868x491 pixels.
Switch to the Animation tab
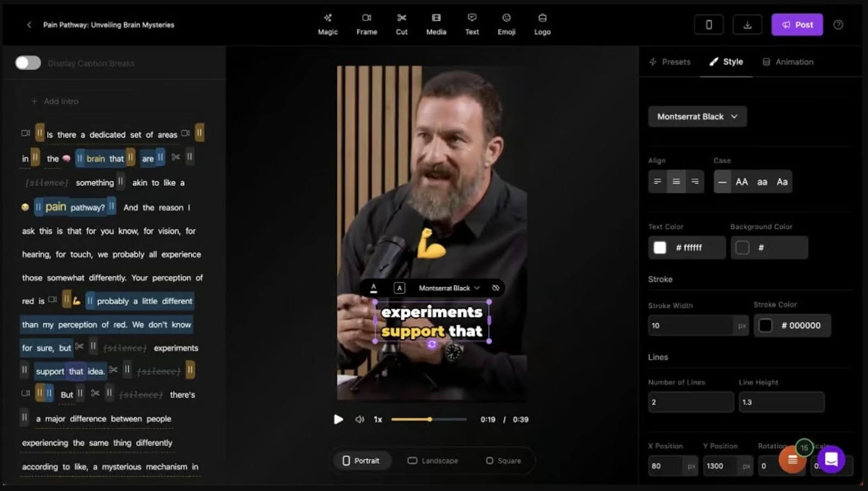click(788, 62)
